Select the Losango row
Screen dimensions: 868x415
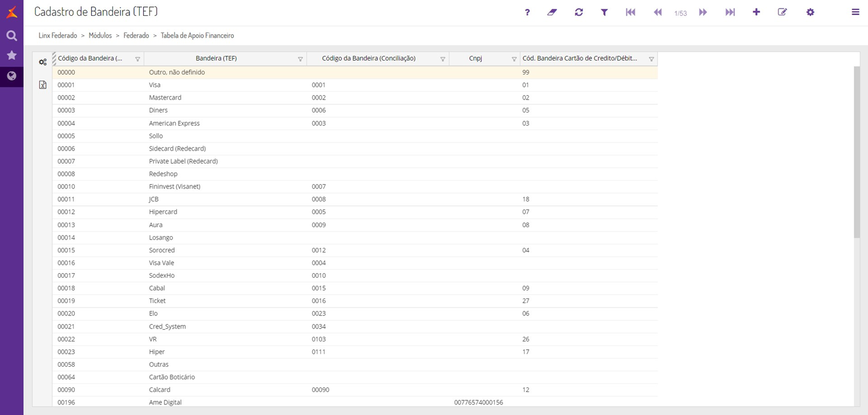[355, 238]
